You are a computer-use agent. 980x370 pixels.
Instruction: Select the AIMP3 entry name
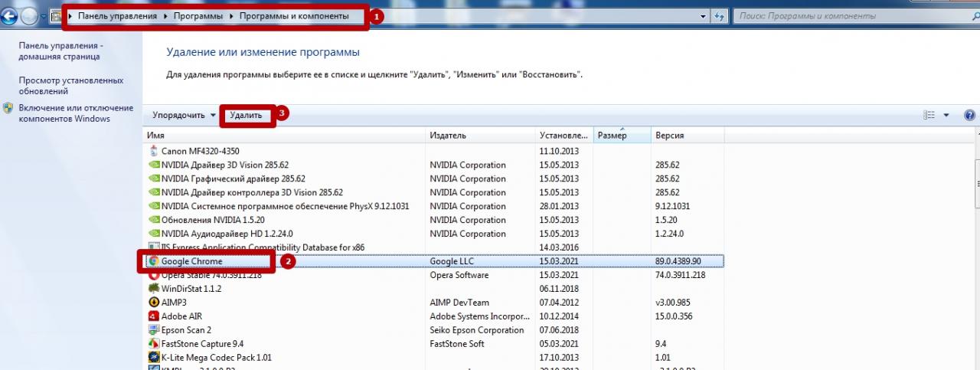click(x=175, y=303)
